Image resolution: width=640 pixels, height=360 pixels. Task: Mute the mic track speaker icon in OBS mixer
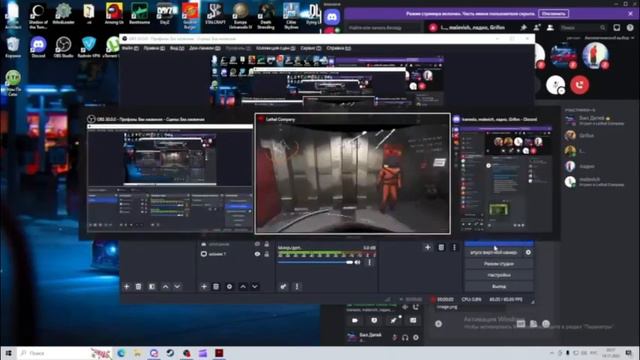[x=358, y=262]
